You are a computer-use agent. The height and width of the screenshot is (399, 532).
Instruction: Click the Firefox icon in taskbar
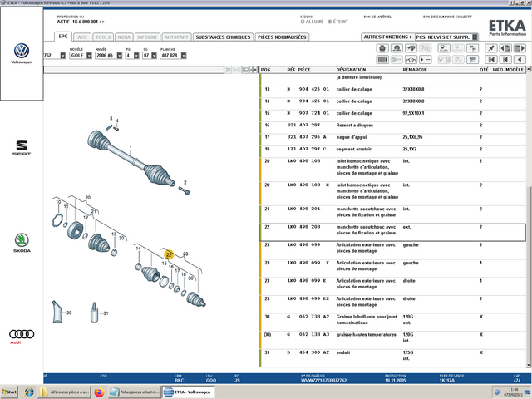99,392
